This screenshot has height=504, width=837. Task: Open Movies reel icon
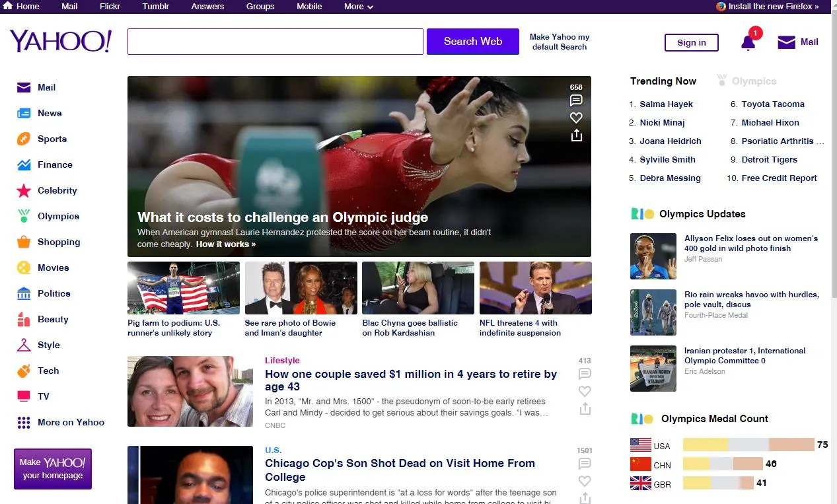point(24,268)
